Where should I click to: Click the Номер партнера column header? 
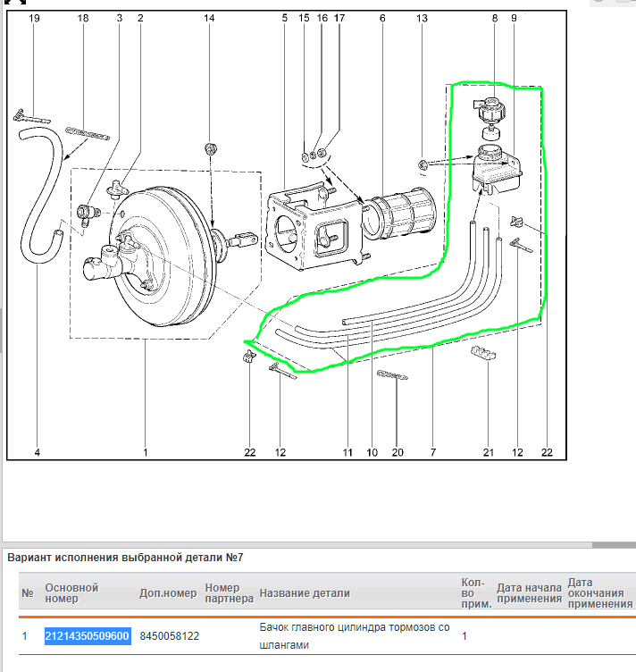(230, 593)
